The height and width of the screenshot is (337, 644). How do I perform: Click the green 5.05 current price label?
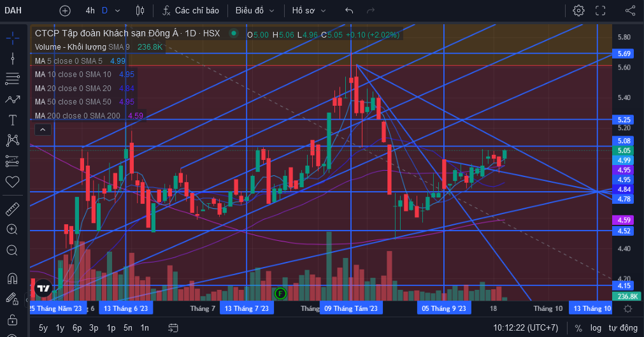click(x=624, y=150)
